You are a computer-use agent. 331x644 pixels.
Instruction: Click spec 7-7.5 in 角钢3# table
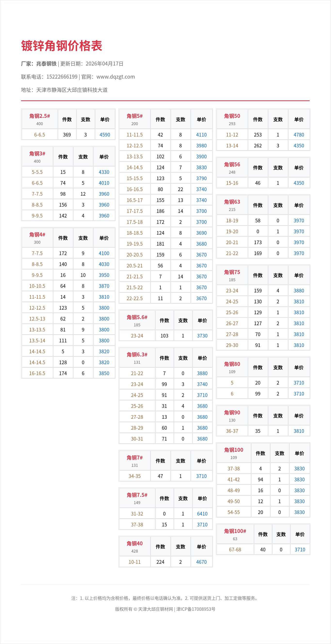pos(37,194)
